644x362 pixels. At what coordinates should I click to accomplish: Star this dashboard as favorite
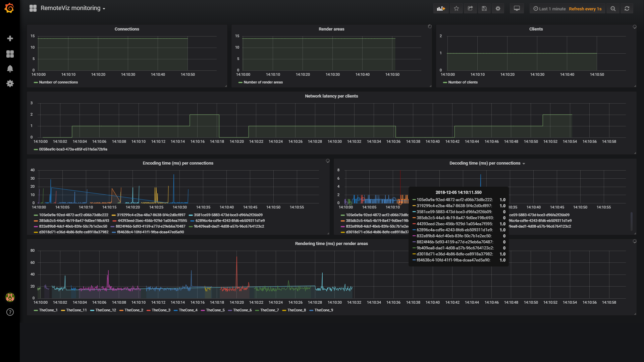point(456,9)
